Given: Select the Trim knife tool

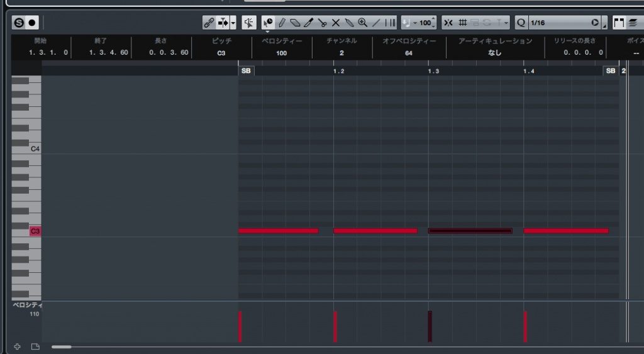Looking at the screenshot, I should (308, 23).
